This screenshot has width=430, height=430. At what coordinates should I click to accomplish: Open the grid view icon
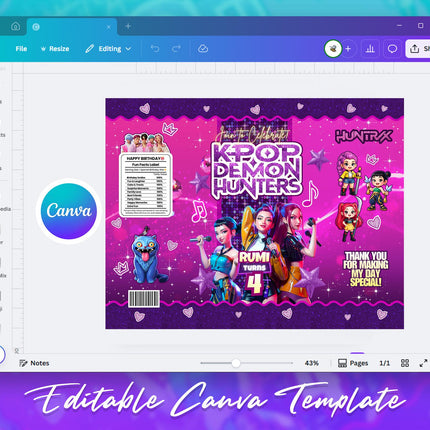[x=405, y=363]
